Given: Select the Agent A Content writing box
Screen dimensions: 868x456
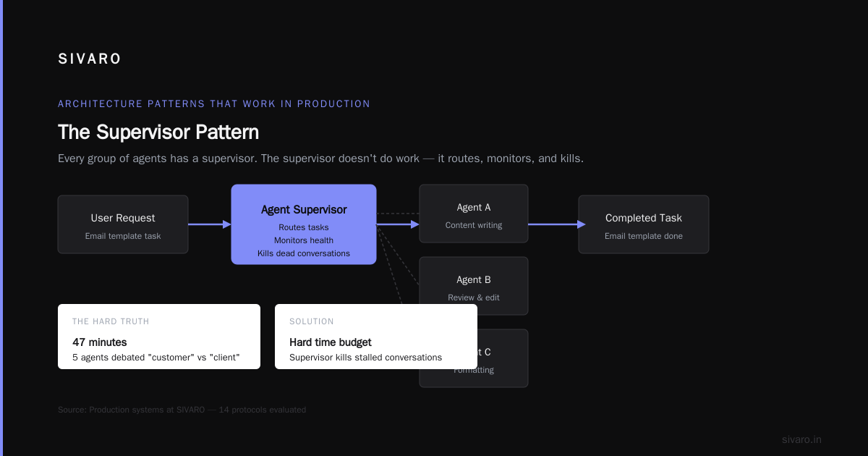Looking at the screenshot, I should point(474,214).
